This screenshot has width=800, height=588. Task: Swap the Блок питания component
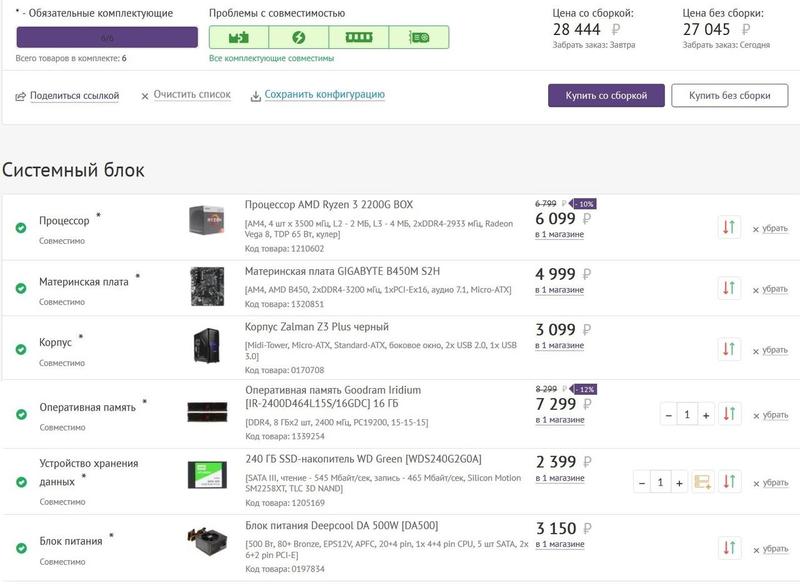tap(728, 547)
